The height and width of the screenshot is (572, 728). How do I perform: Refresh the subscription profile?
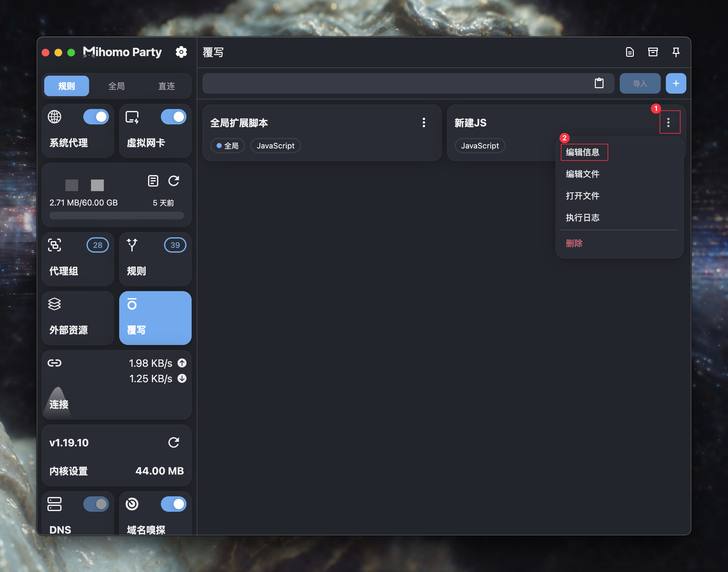pos(173,181)
